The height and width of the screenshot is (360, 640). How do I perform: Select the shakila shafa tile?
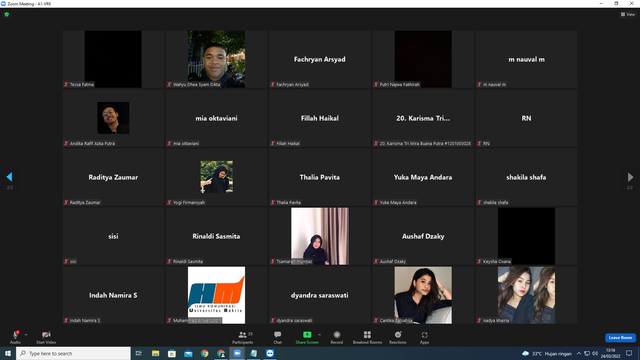click(526, 177)
